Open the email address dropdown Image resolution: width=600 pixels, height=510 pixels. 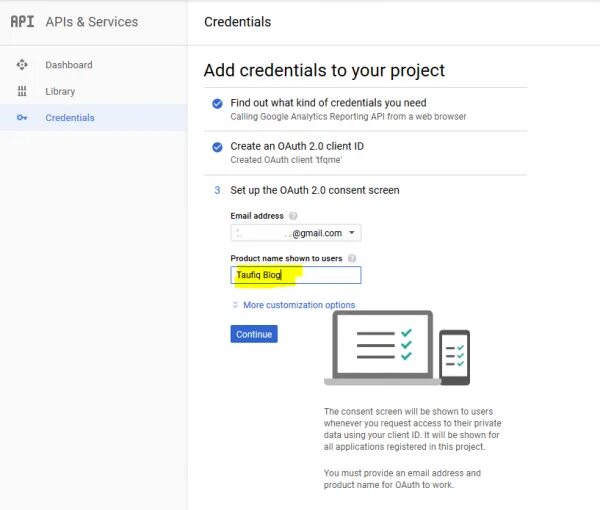click(296, 233)
